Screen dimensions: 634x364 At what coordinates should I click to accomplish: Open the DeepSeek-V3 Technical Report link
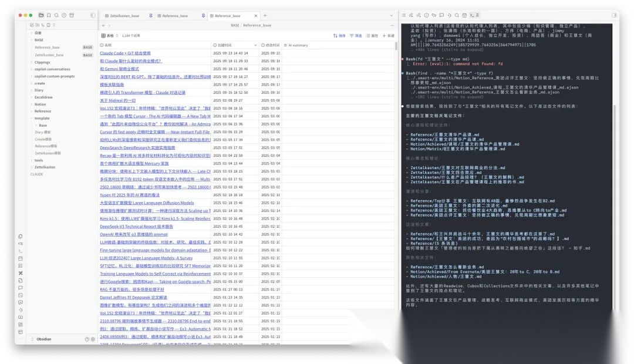(136, 227)
